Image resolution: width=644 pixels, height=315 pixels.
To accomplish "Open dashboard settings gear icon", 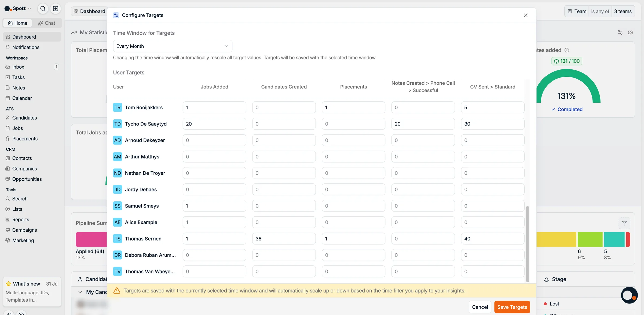I will click(630, 32).
